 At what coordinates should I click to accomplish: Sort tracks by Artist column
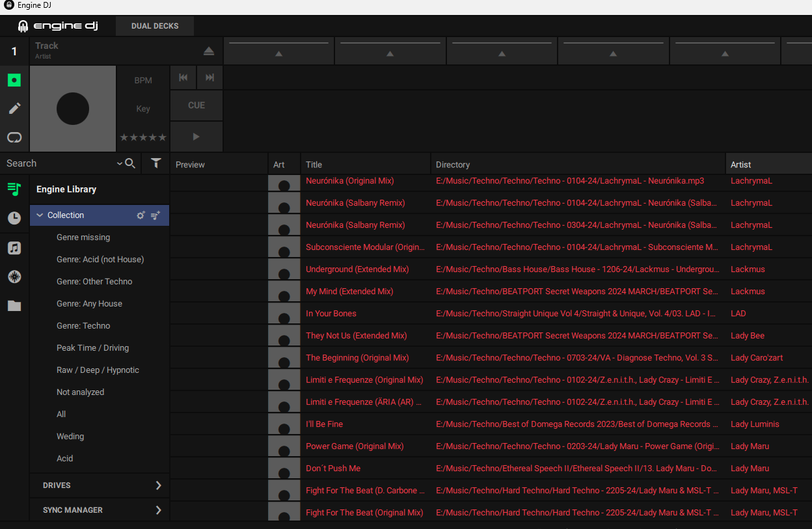point(768,165)
